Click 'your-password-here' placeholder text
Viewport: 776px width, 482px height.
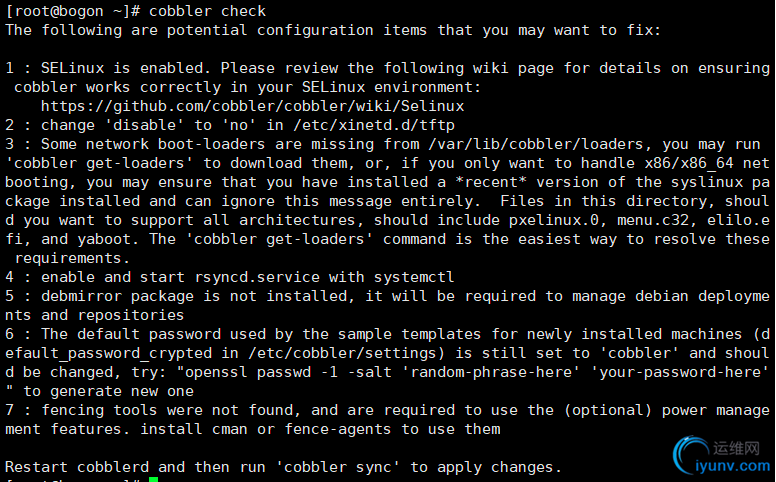(679, 372)
